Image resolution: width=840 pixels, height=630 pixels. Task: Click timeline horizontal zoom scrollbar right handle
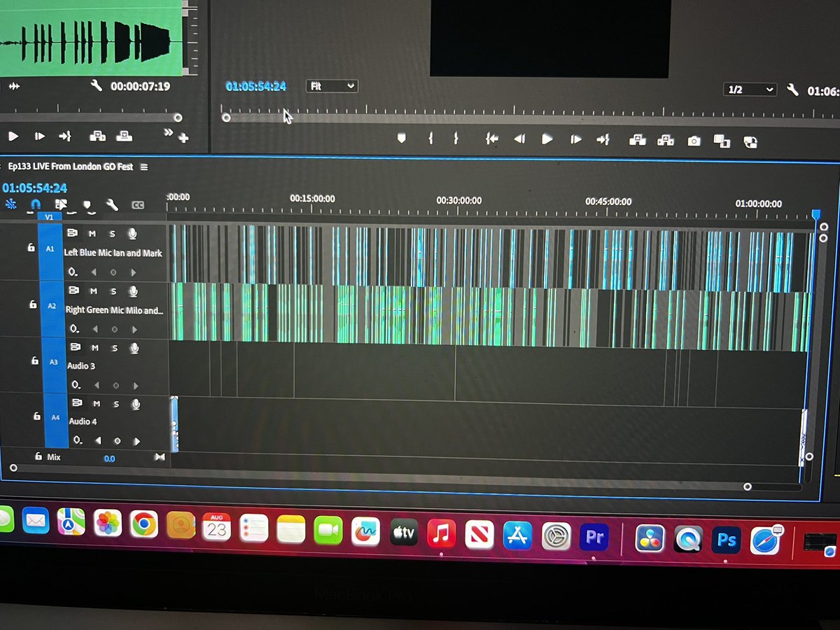[x=748, y=486]
